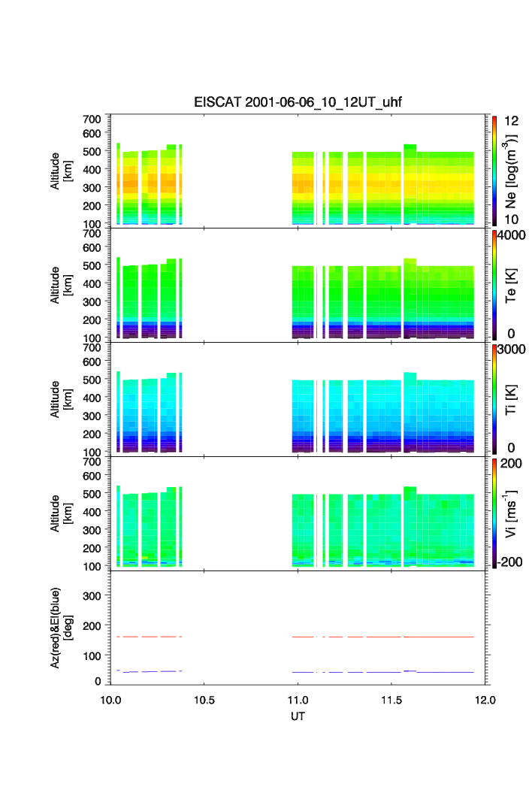Click the 11.5 tick label on the time axis
This screenshot has height=799, width=532.
click(391, 699)
